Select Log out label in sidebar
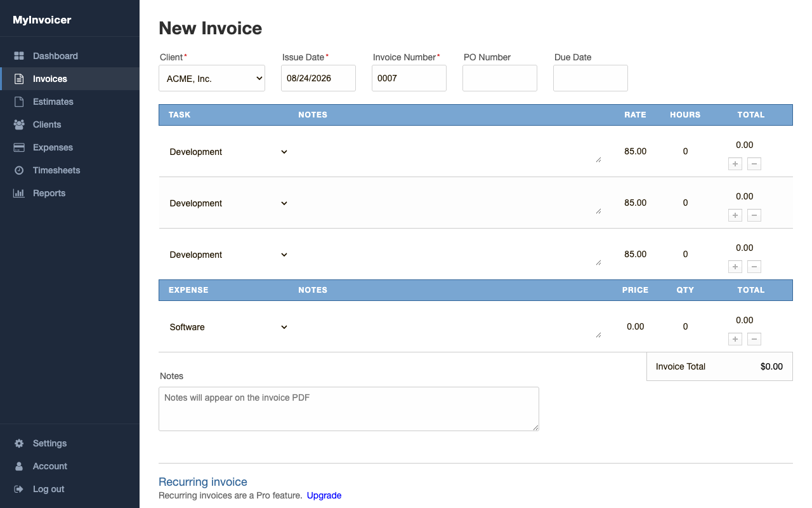This screenshot has height=508, width=812. pos(49,489)
